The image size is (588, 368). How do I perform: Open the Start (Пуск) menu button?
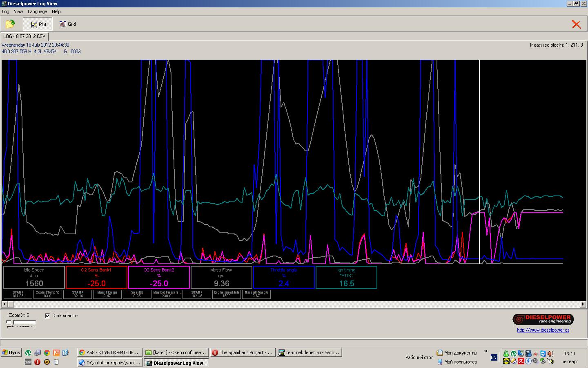coord(11,352)
